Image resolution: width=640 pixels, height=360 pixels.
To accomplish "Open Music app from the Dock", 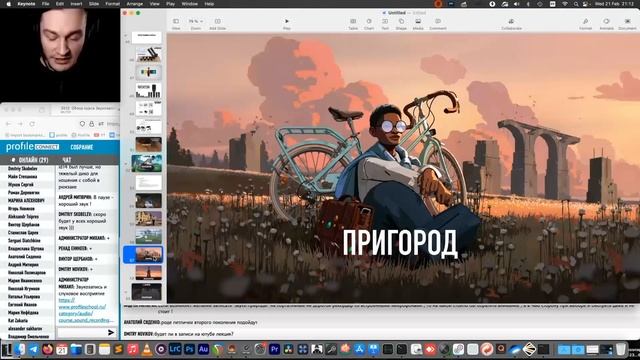I will [132, 349].
